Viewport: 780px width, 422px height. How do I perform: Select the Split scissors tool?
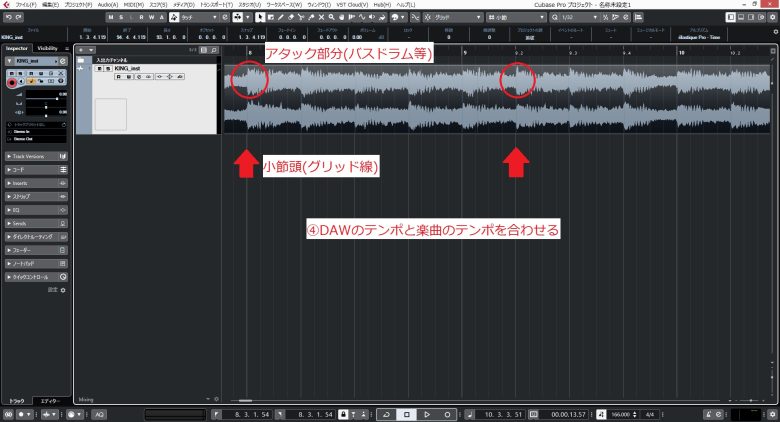(301, 17)
